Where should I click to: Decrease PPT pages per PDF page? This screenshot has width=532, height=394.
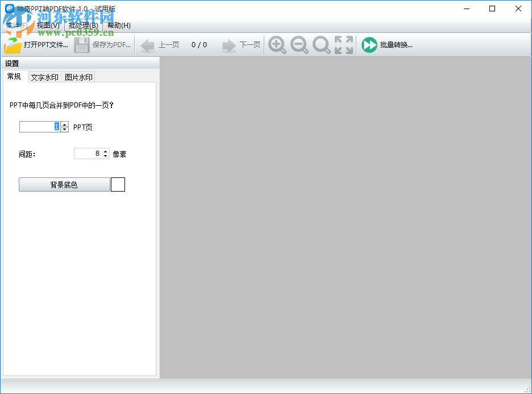64,129
